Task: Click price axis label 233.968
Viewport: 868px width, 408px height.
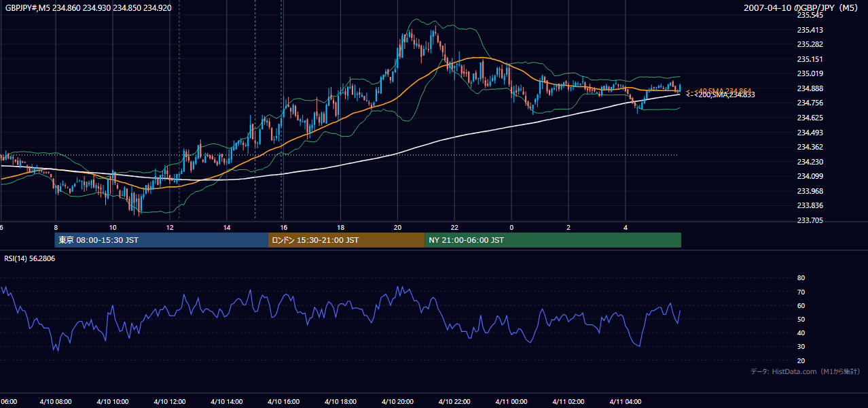Action: coord(810,191)
